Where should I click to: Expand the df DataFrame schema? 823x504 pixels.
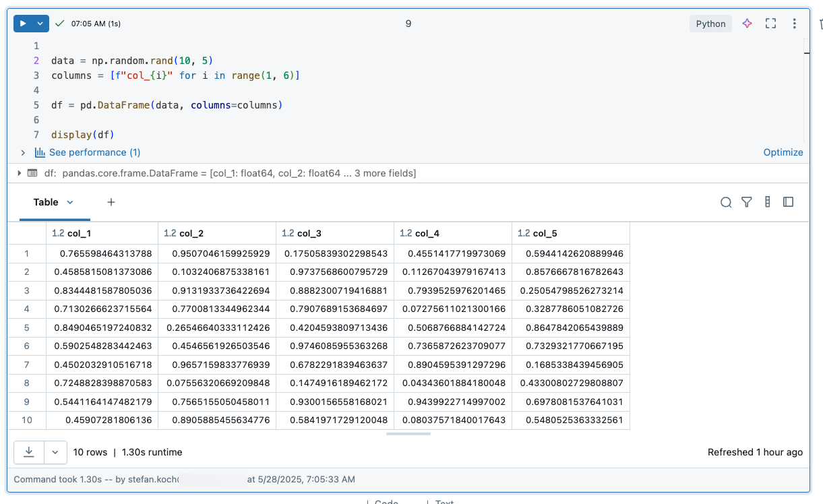(x=19, y=173)
